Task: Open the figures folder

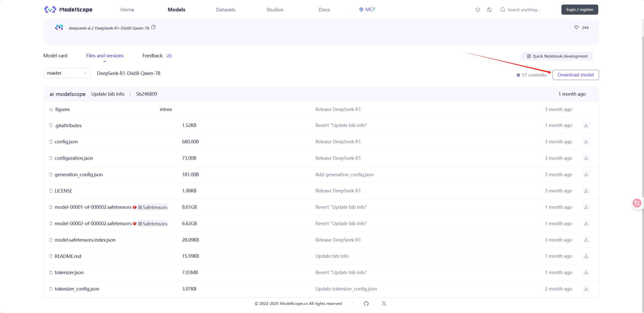Action: point(62,109)
